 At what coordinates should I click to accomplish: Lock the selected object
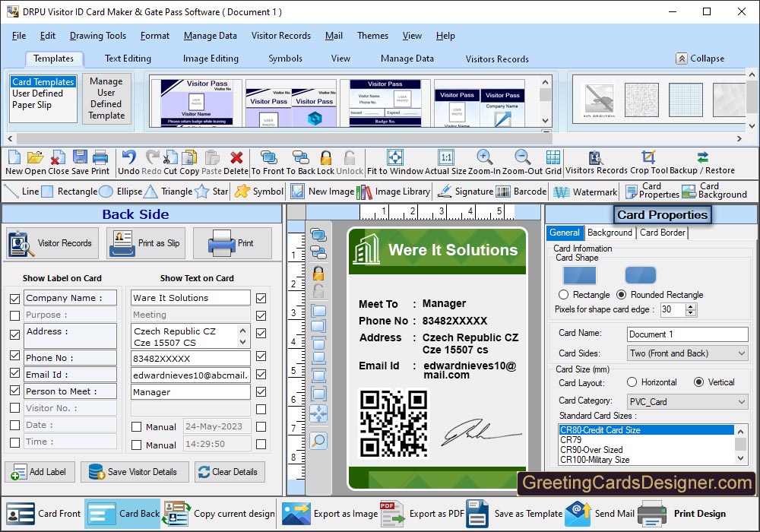[326, 157]
